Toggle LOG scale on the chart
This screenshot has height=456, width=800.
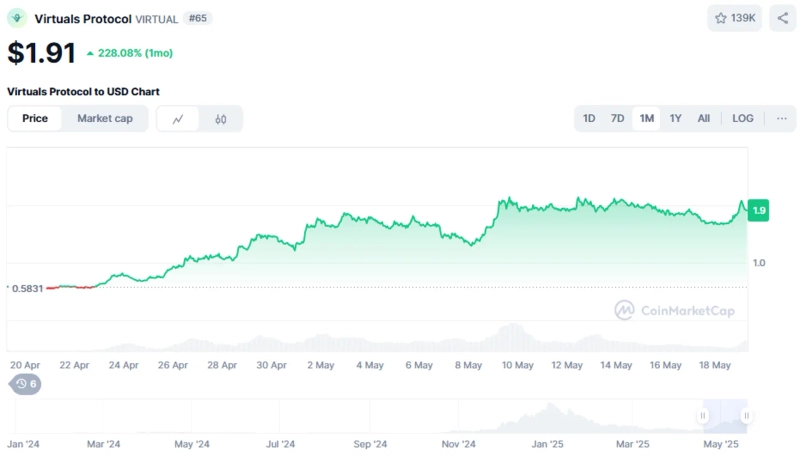click(x=742, y=118)
